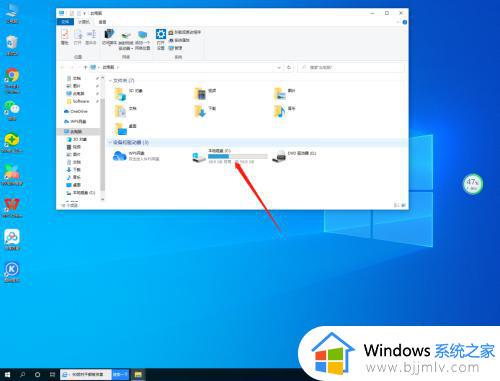Open the address bar history dropdown

coord(279,67)
